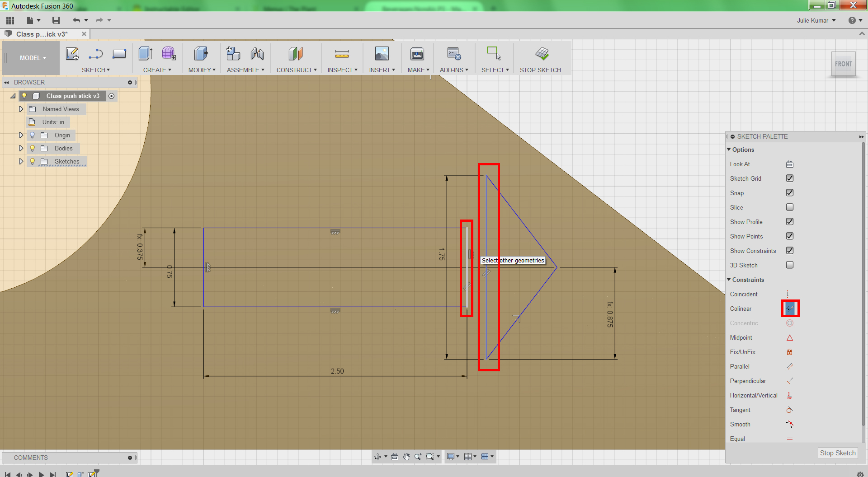
Task: Open the MODIFY menu
Action: click(202, 70)
